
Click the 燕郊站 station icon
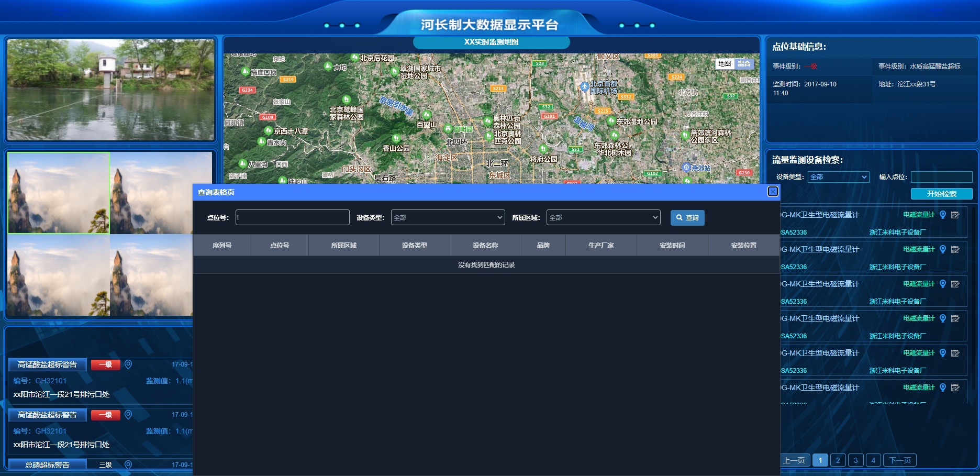(686, 168)
